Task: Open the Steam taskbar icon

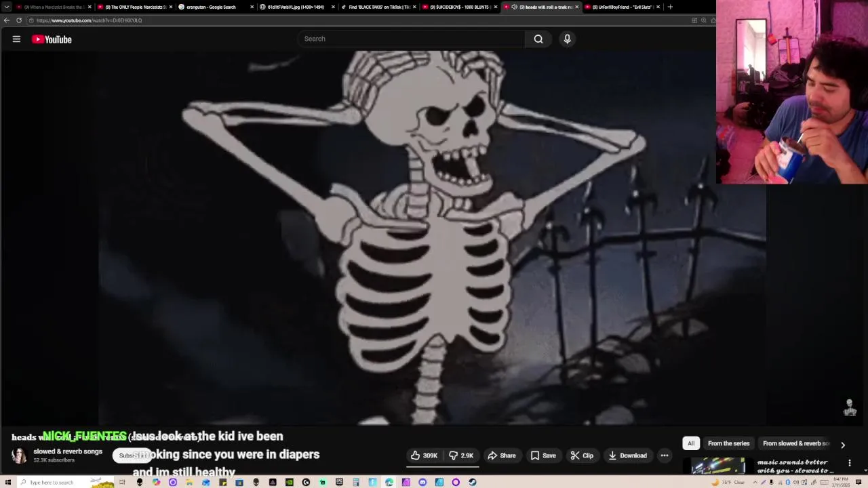Action: click(x=472, y=483)
